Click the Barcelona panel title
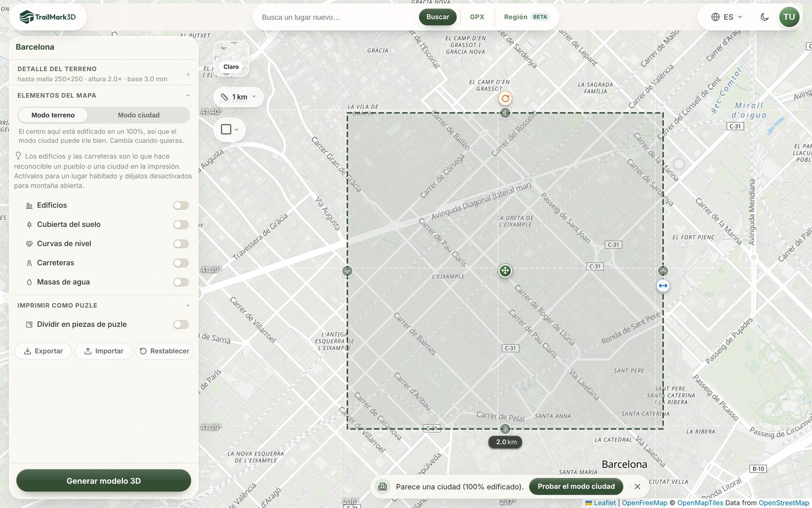 click(35, 47)
